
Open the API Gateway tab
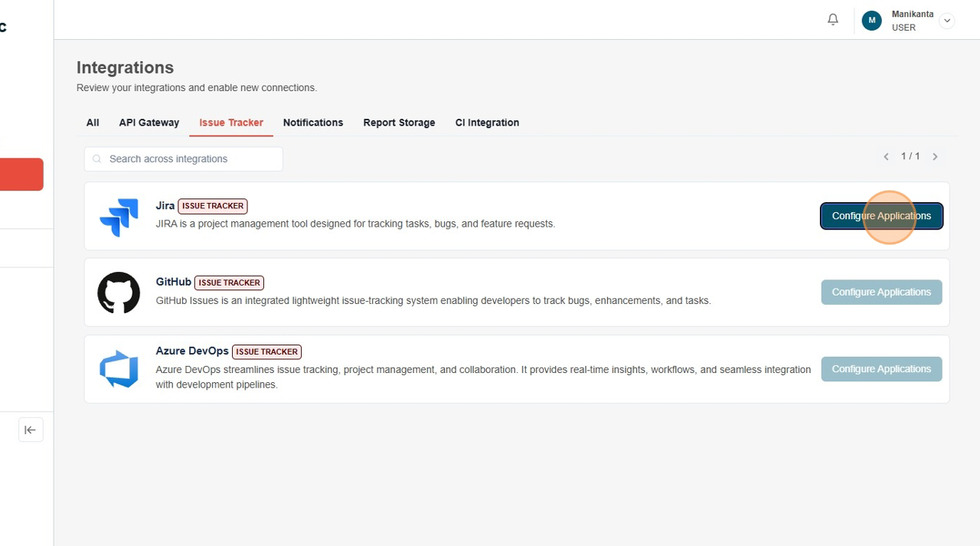point(149,123)
